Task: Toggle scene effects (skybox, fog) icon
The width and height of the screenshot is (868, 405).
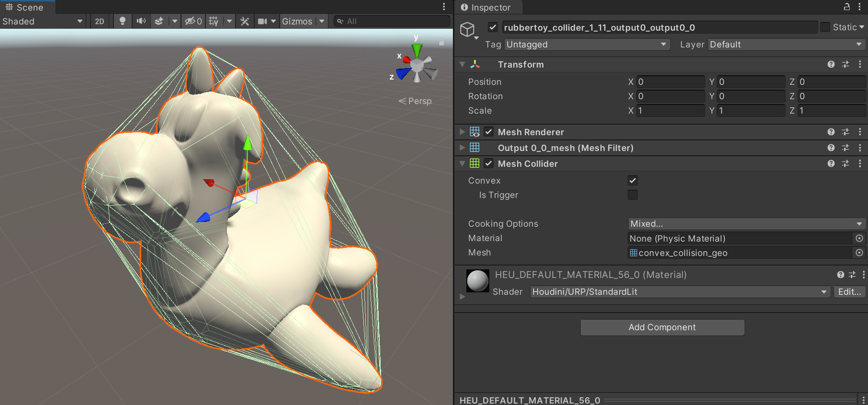Action: (159, 21)
